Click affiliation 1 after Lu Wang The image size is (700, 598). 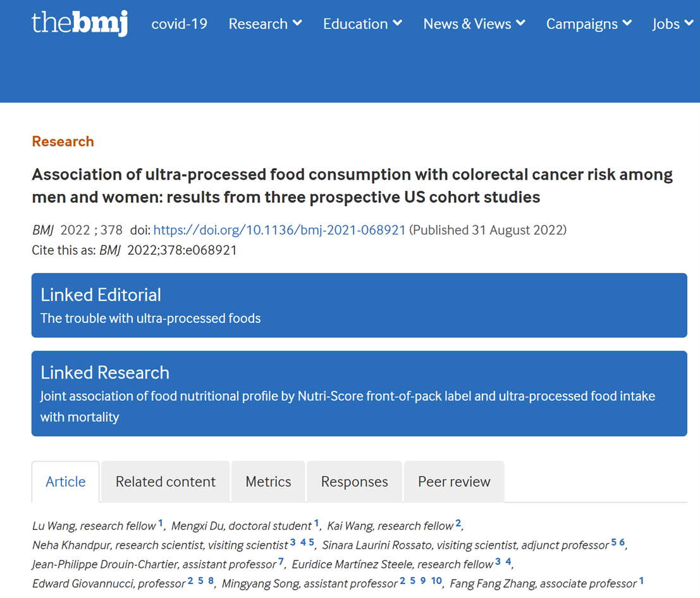coord(161,523)
